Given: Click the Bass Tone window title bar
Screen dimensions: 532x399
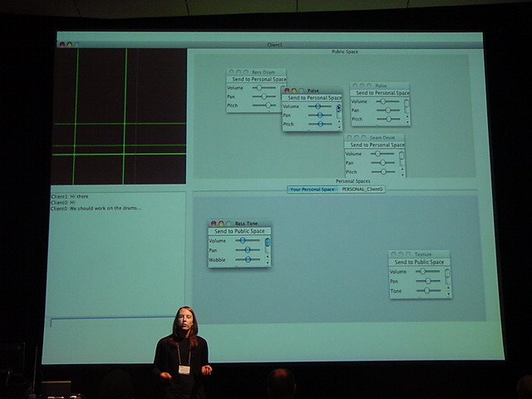Looking at the screenshot, I should coord(239,224).
